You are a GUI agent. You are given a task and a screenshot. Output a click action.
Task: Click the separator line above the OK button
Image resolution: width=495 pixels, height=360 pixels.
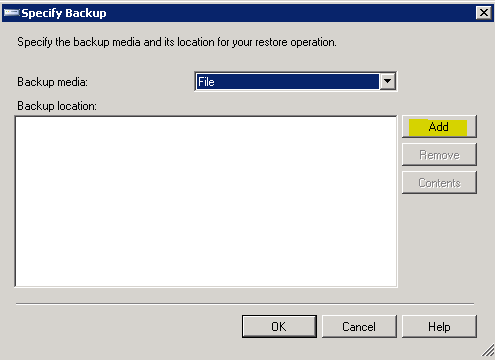click(245, 304)
